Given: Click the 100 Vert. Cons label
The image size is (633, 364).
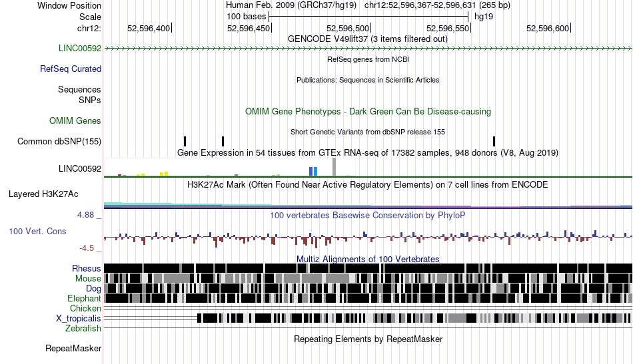Looking at the screenshot, I should coord(37,232).
